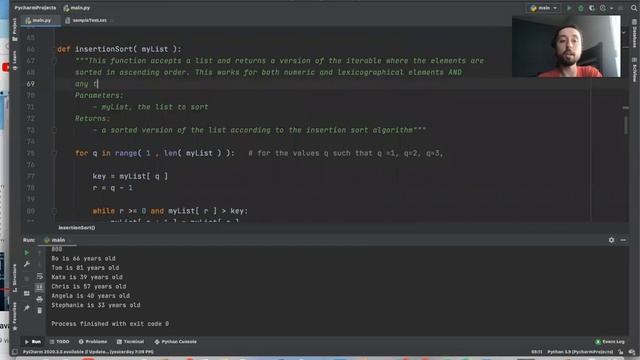Click PyCharm update available status message
The image size is (640, 360).
[x=88, y=352]
